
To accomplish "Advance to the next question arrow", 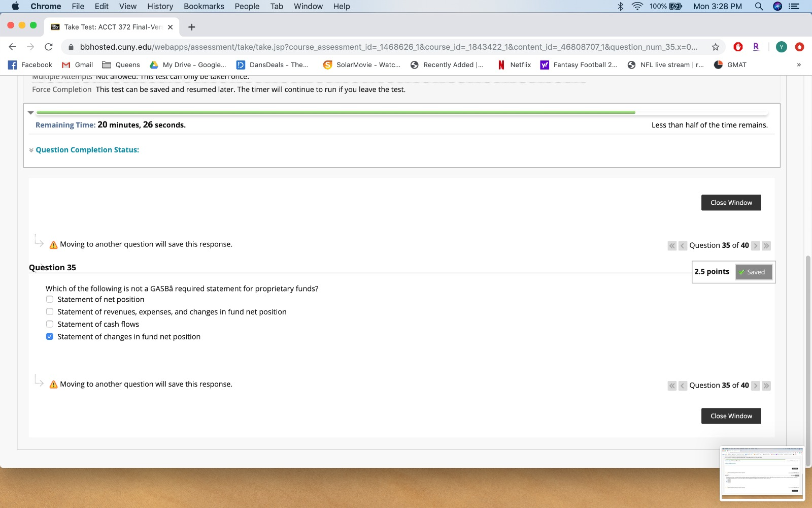I will 756,245.
